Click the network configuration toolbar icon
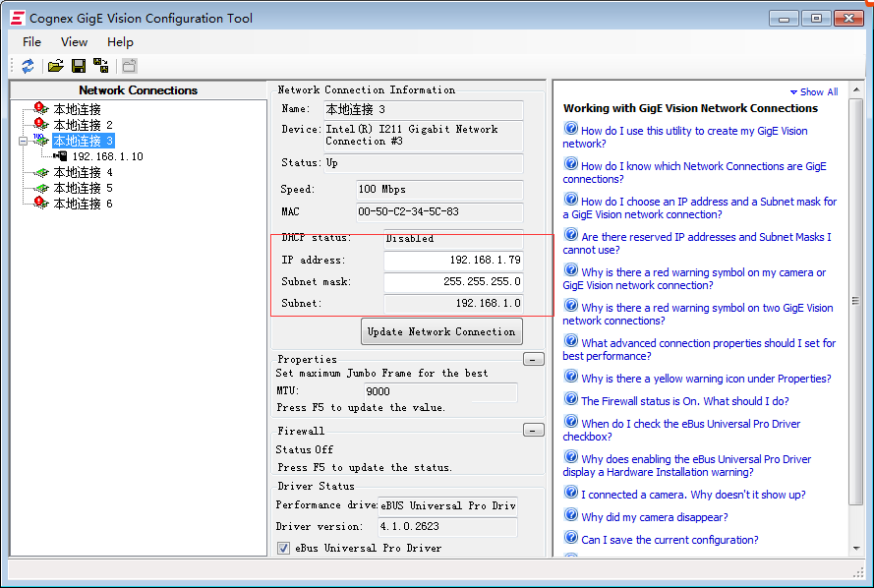 [101, 66]
